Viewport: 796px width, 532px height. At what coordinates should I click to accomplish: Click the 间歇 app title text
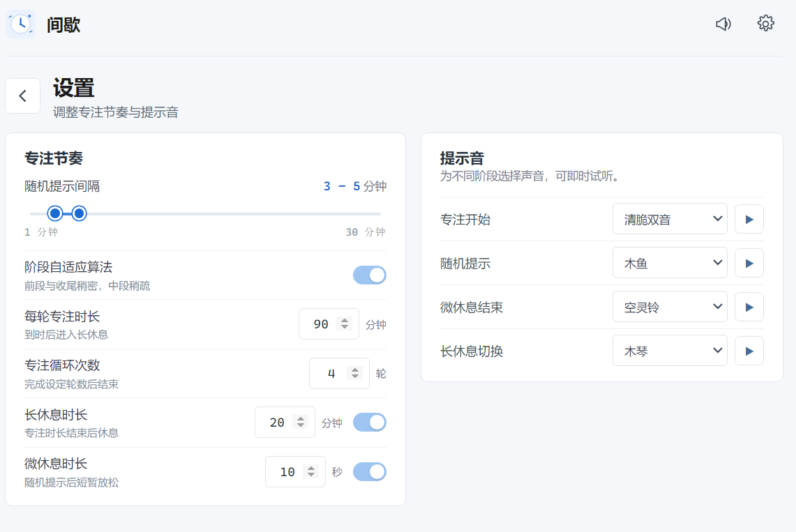[63, 24]
